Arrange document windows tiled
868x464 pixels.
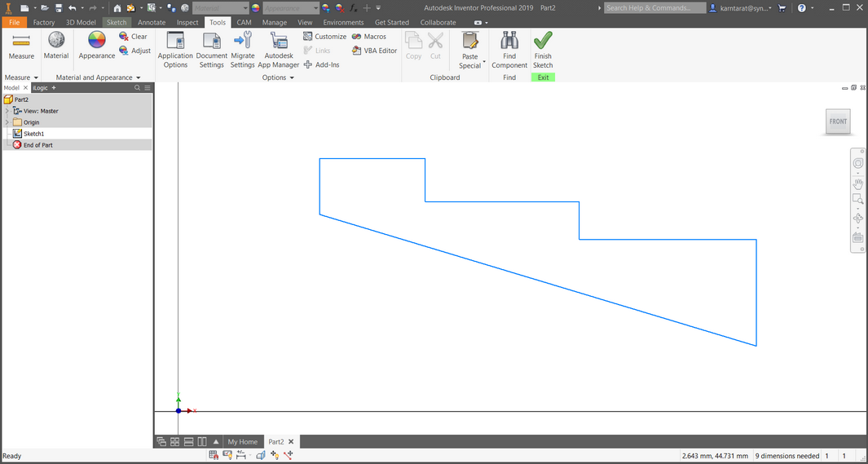(x=175, y=441)
